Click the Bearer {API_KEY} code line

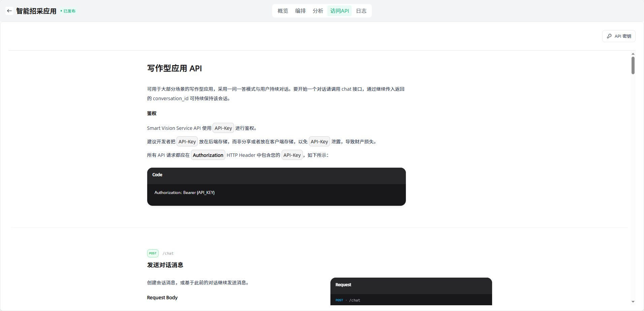click(x=185, y=193)
